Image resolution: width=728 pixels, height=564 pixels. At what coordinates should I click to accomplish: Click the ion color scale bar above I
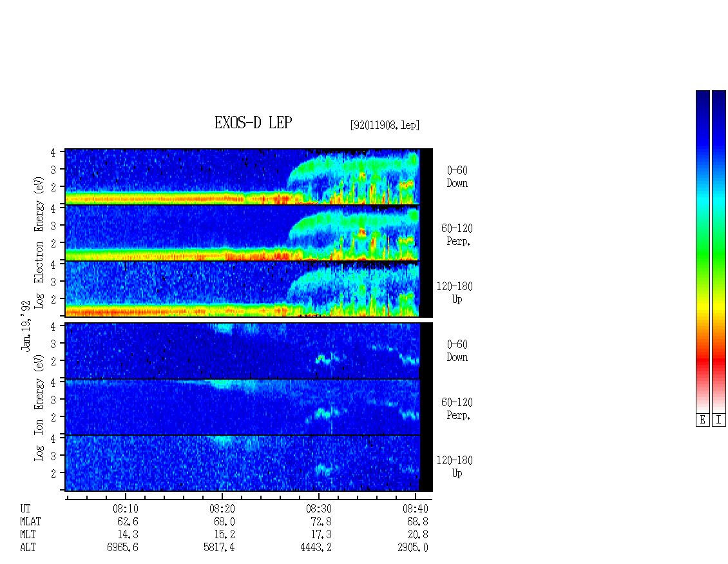[x=719, y=251]
